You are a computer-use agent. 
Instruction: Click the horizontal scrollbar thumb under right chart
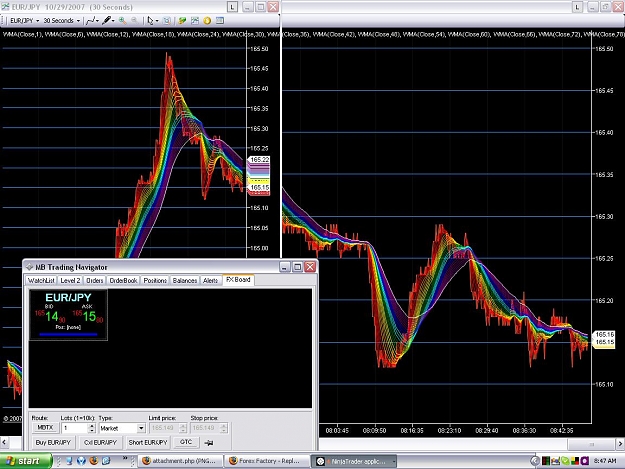(592, 444)
